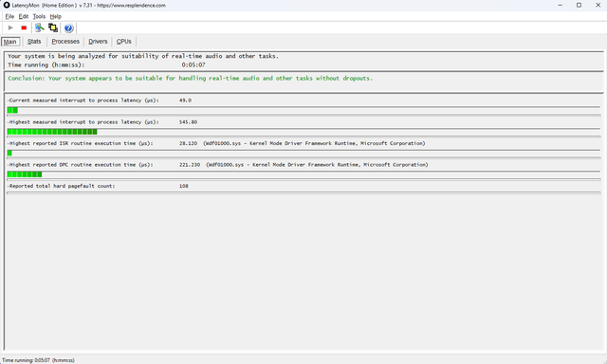Image resolution: width=607 pixels, height=364 pixels.
Task: Select the Main tab
Action: 10,42
